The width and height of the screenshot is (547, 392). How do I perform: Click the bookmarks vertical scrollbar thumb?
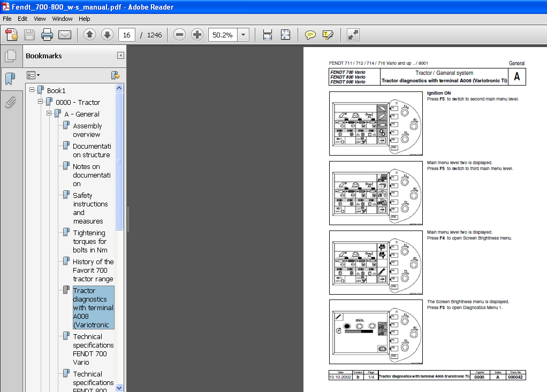pos(119,162)
